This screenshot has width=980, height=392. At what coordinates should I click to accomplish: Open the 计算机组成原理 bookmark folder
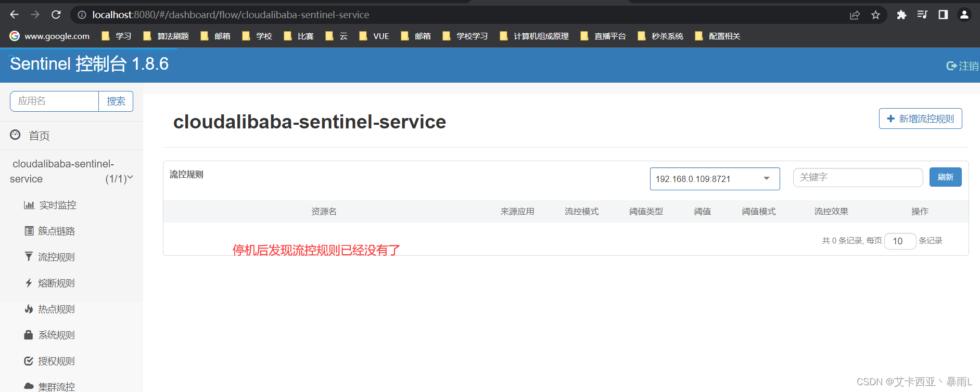click(534, 36)
